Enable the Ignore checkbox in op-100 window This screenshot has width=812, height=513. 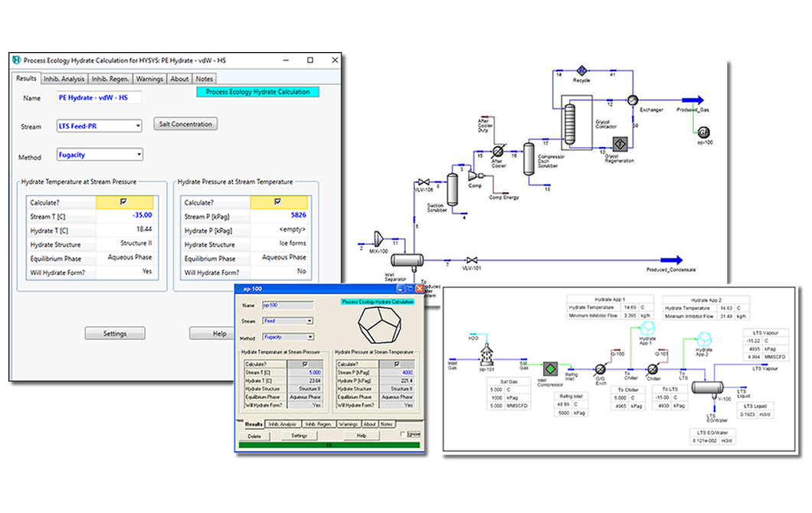[403, 434]
